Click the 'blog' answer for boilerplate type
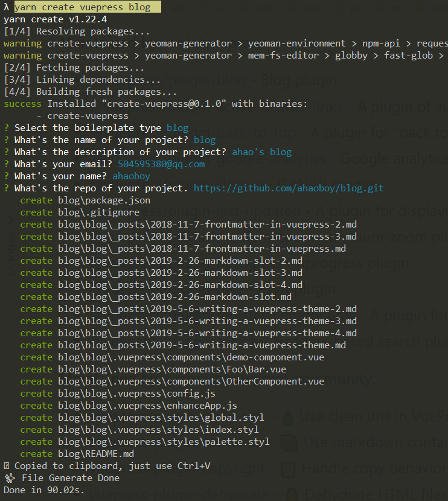 point(178,128)
